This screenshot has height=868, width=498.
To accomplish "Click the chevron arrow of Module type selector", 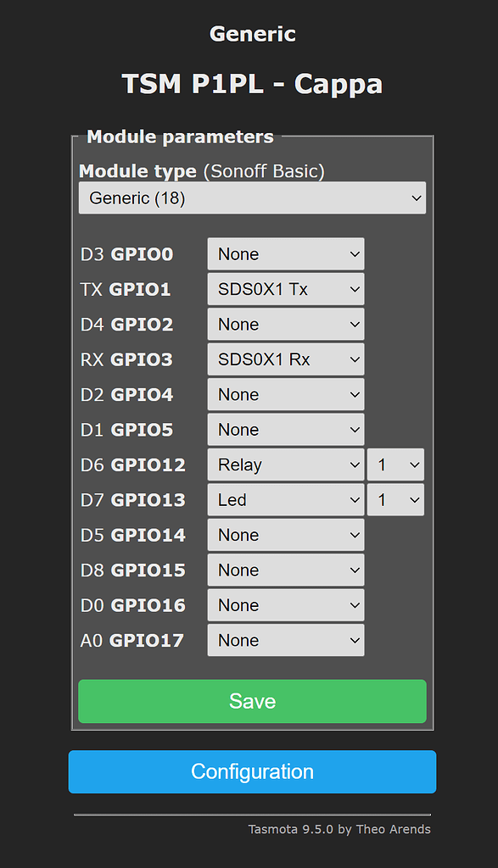I will [417, 198].
